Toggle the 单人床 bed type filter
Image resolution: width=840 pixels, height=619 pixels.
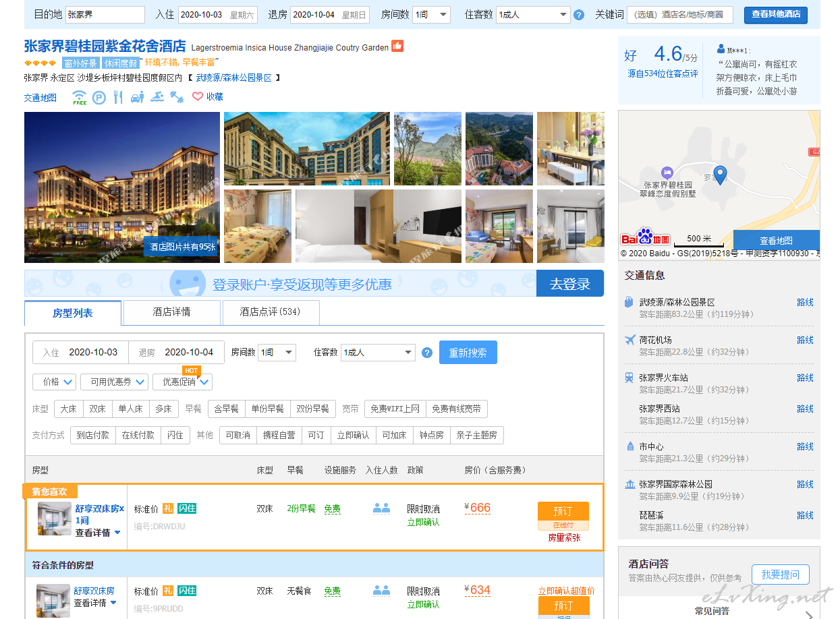[130, 409]
